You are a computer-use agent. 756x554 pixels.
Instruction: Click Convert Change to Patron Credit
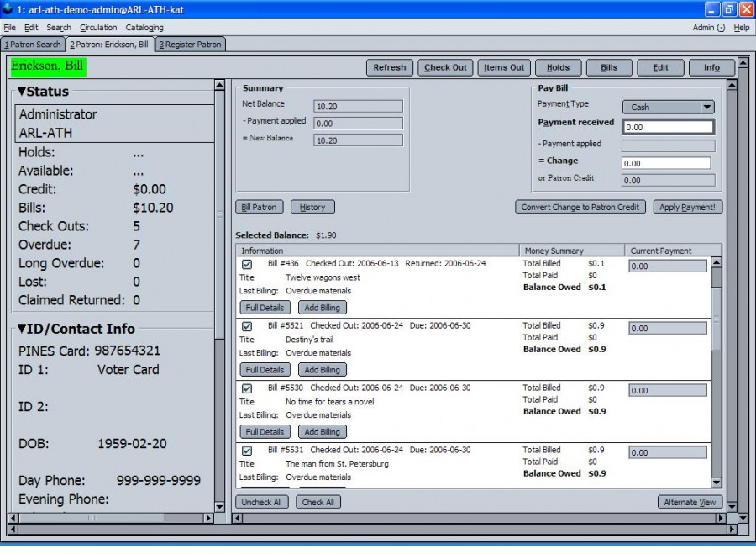point(580,207)
